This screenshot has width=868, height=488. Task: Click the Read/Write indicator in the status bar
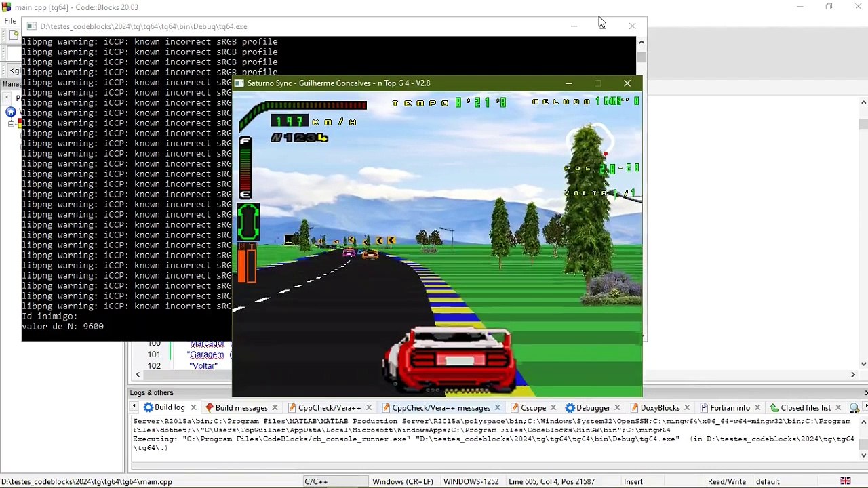pos(726,481)
